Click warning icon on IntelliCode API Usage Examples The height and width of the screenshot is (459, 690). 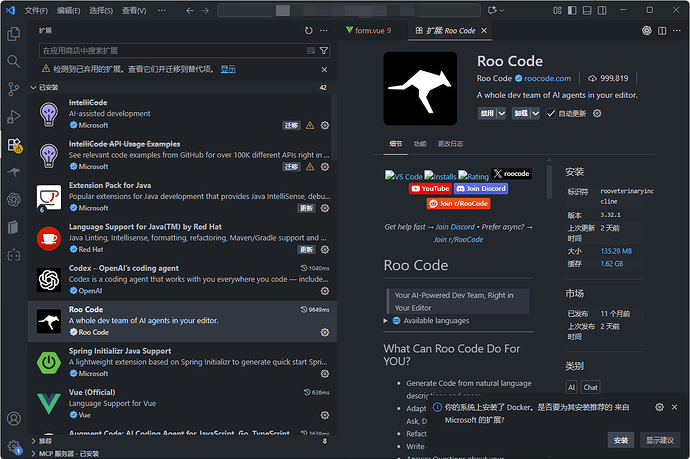(310, 167)
